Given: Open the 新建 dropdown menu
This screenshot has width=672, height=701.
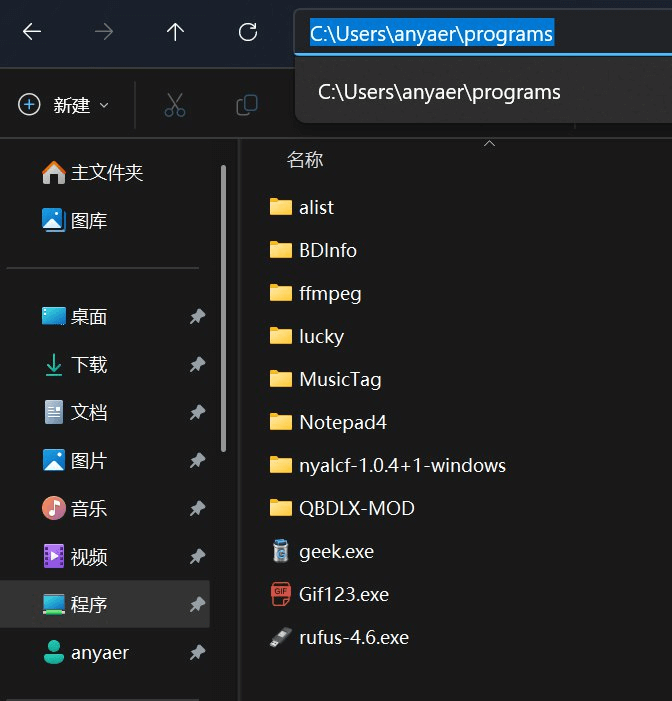Looking at the screenshot, I should point(65,105).
